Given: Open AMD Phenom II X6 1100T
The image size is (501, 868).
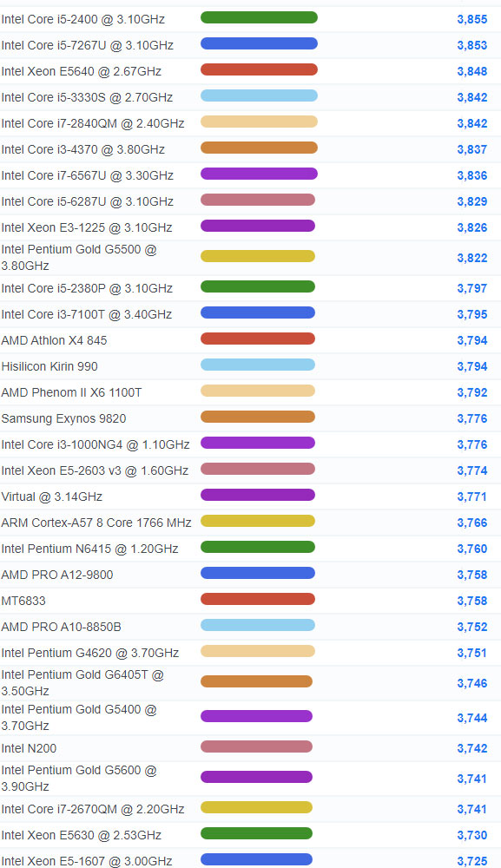Looking at the screenshot, I should 71,392.
